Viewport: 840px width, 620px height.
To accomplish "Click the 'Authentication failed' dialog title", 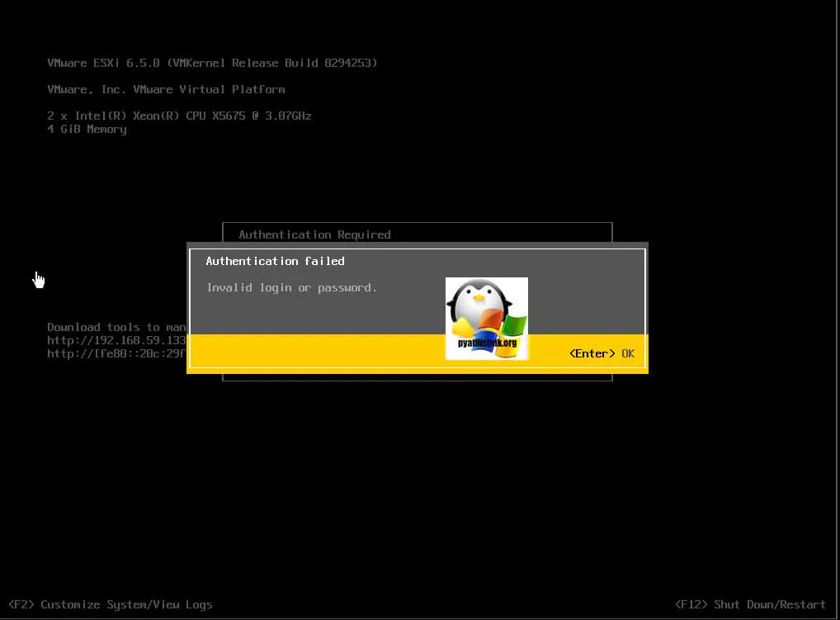I will (x=275, y=261).
